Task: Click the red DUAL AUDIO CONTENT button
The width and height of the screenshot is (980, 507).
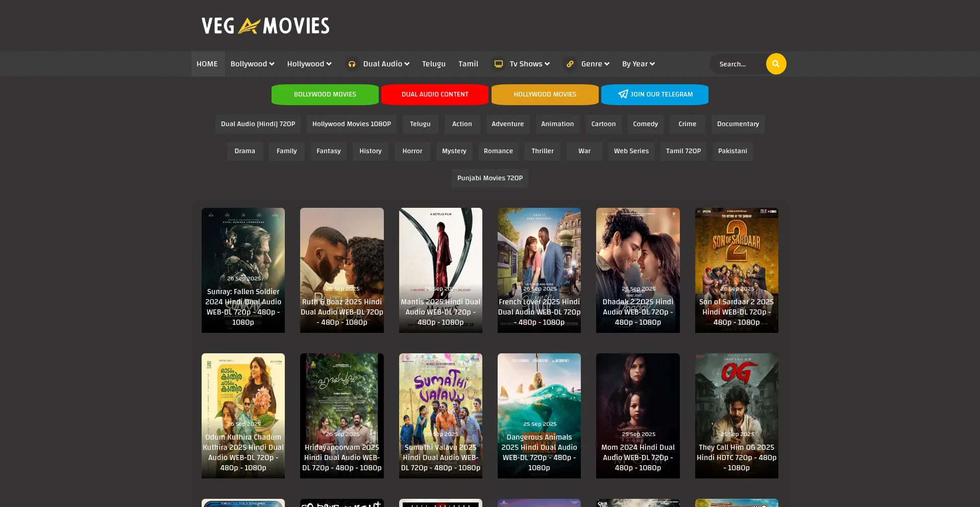Action: point(435,94)
